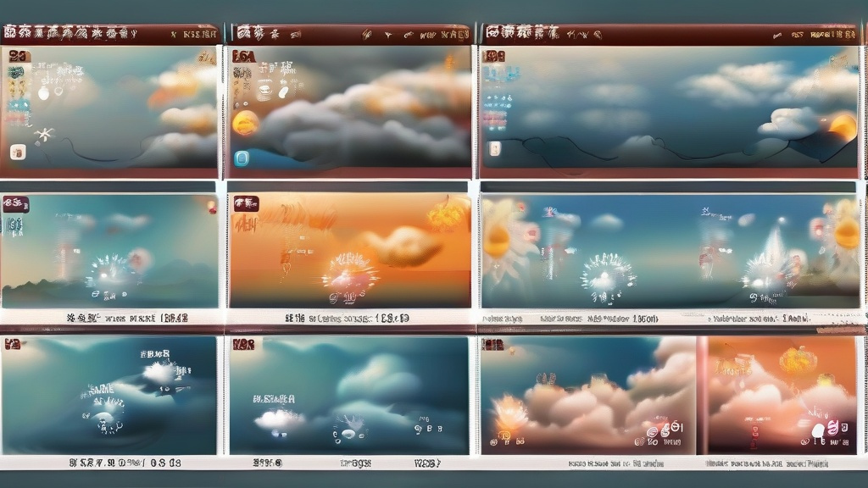
Task: Click the orange sun icon in the top-middle panel
Action: (245, 123)
